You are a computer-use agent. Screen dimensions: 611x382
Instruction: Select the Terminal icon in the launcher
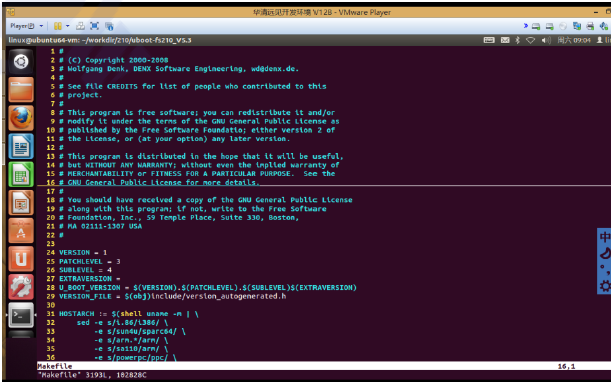[21, 315]
